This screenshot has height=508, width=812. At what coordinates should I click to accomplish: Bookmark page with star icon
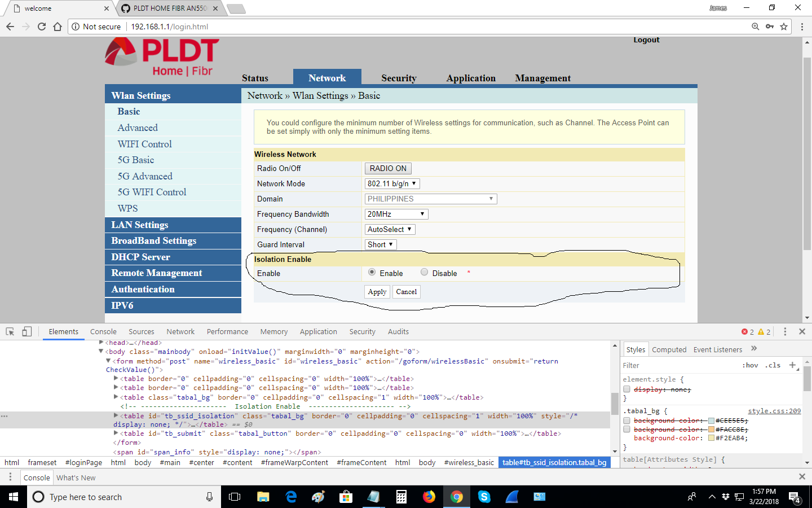click(x=784, y=27)
